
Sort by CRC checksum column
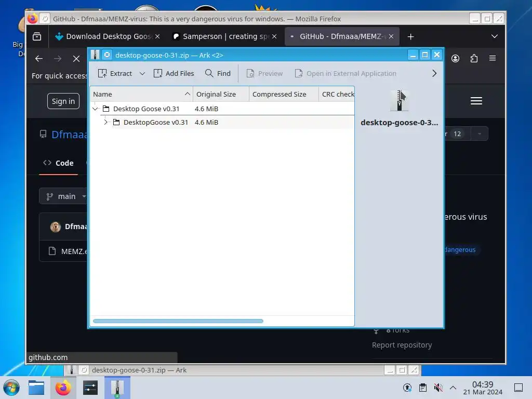point(337,95)
